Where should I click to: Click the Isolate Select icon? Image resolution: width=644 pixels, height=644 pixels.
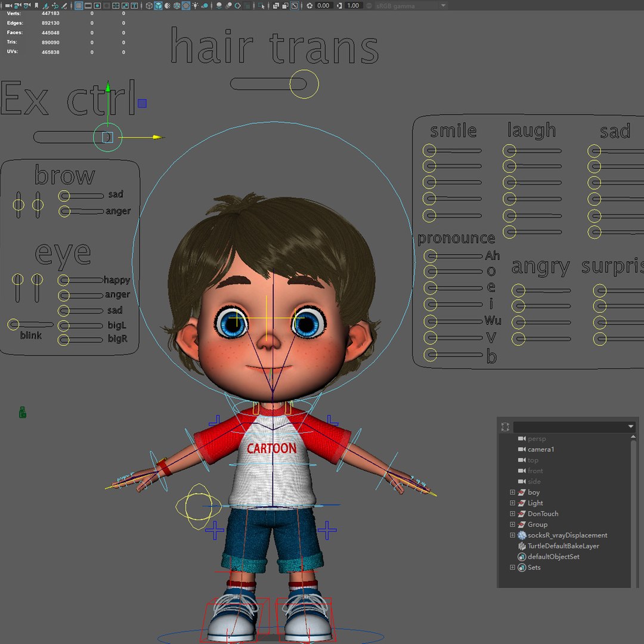[261, 6]
